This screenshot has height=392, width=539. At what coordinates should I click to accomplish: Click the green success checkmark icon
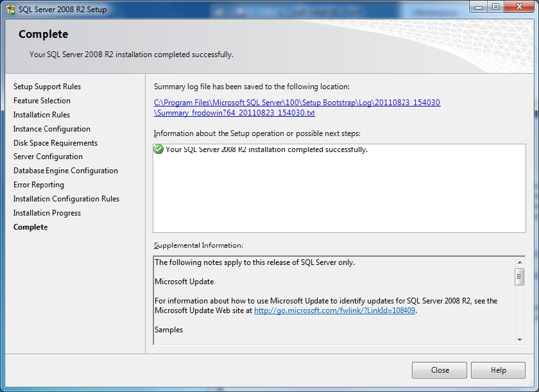click(x=158, y=149)
